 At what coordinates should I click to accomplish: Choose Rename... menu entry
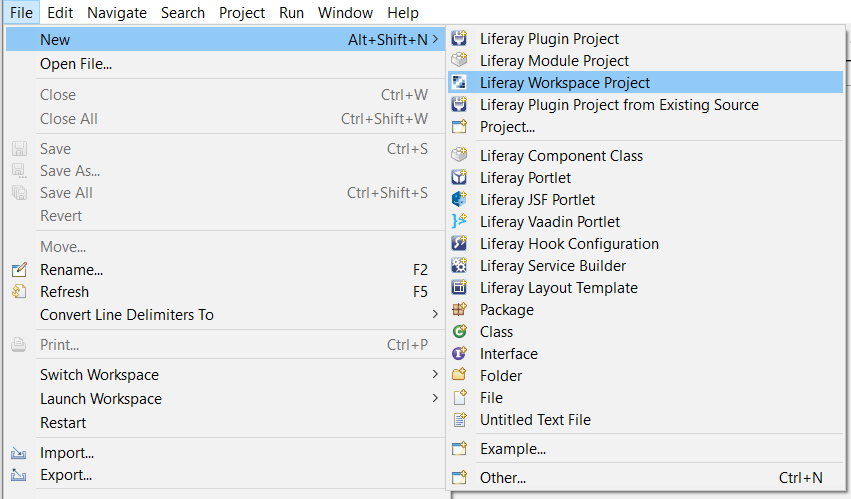pos(225,269)
